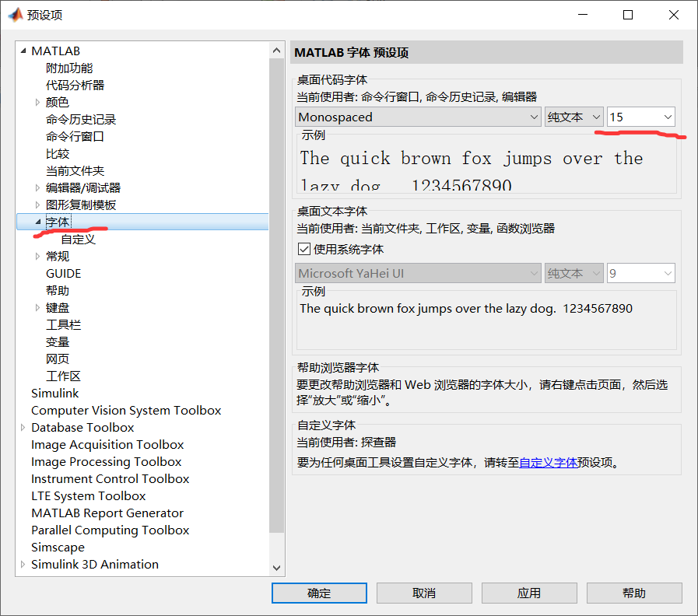
Task: Select Instrument Control Toolbox
Action: 110,478
